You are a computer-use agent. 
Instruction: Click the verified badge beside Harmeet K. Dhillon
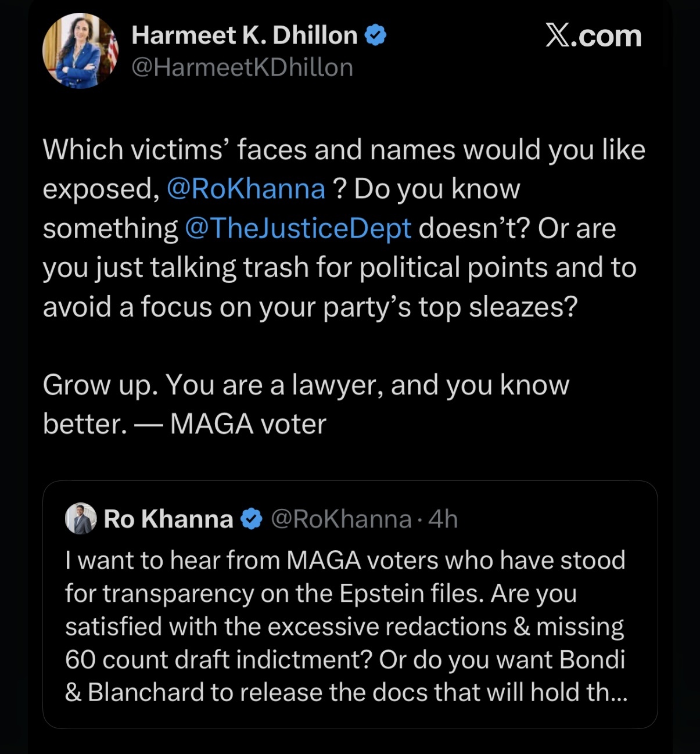pos(376,35)
